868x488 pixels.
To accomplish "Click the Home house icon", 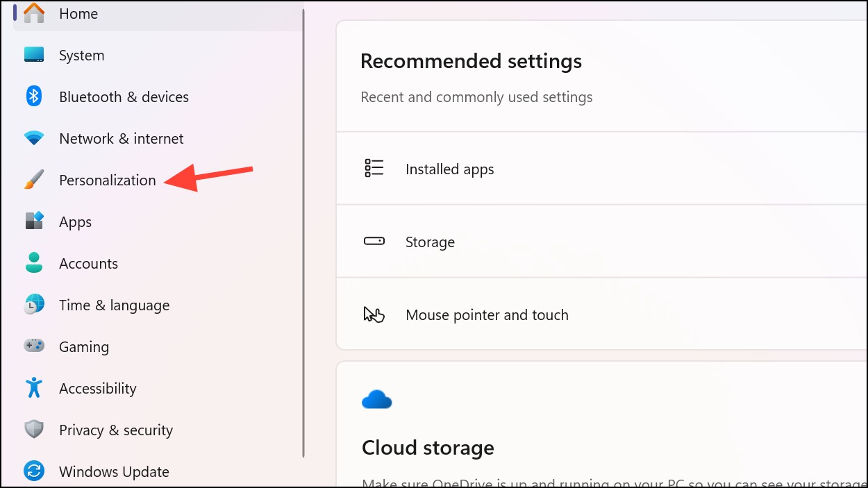I will click(x=34, y=12).
